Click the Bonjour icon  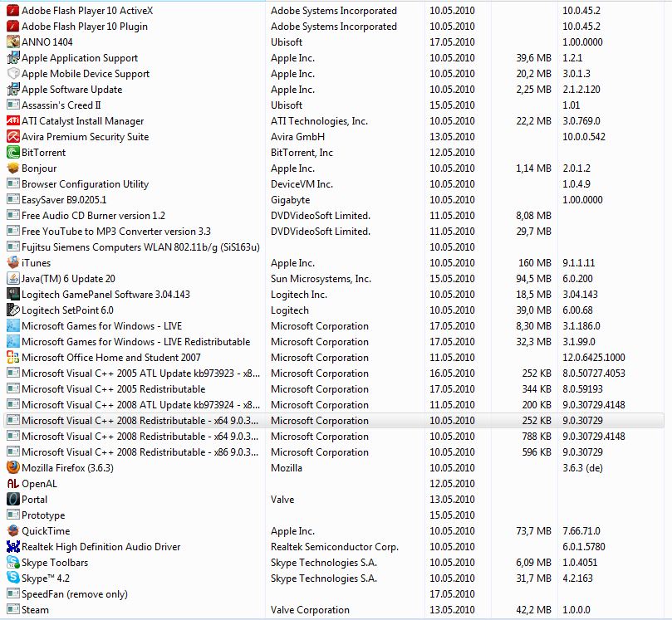[x=12, y=168]
